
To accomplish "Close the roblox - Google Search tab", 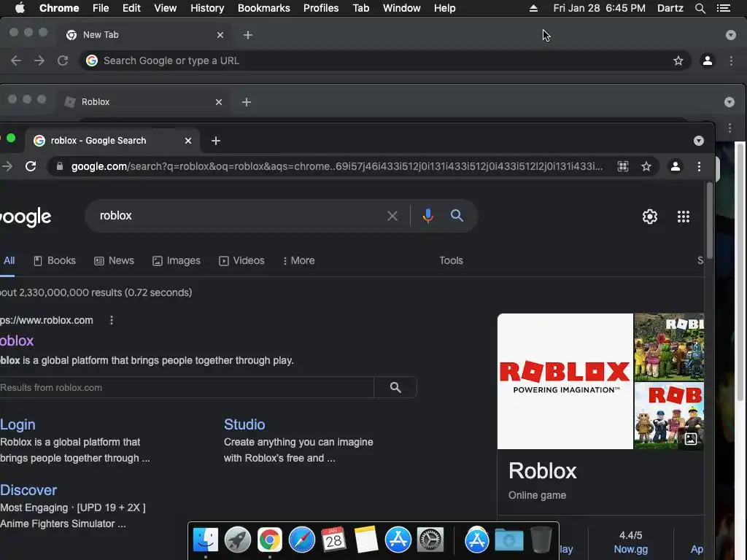I will click(x=188, y=141).
